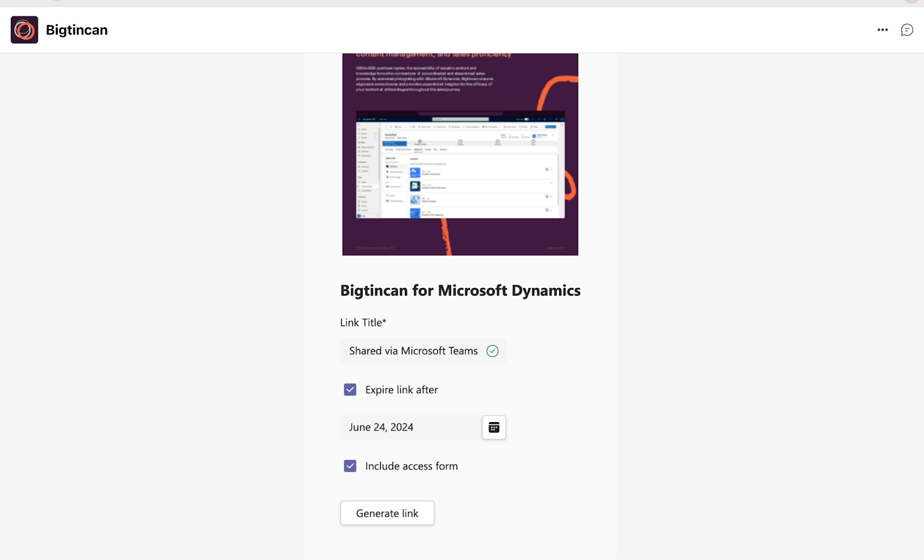Screen dimensions: 924x560
Task: Uncheck the Expire link after checkbox
Action: click(x=350, y=390)
